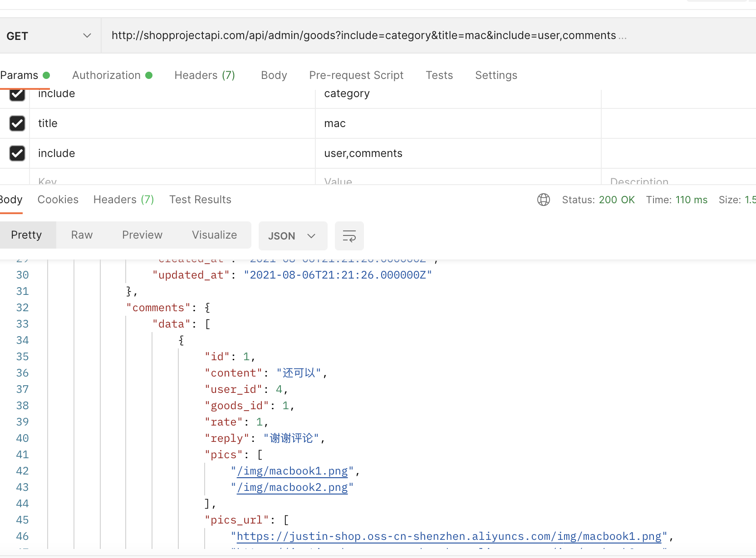Screen dimensions: 756x558
Task: Click the "content" key on line 36
Action: coord(234,373)
